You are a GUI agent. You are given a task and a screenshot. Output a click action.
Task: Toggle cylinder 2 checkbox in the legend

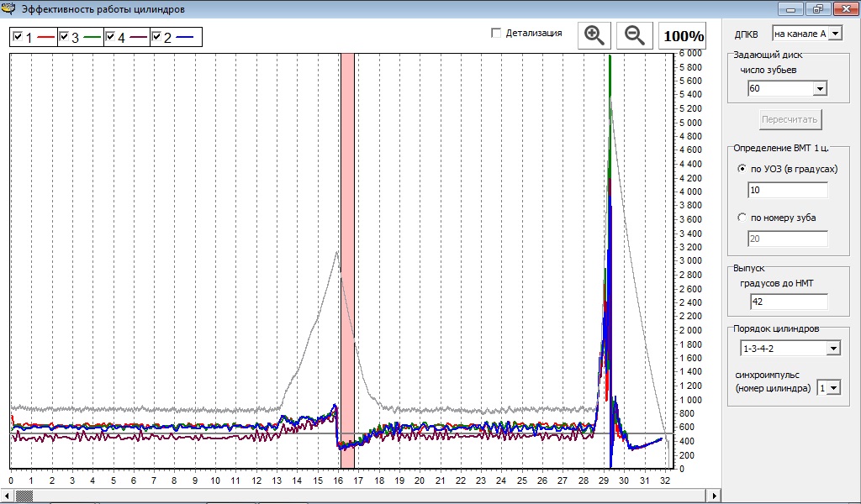click(x=156, y=37)
